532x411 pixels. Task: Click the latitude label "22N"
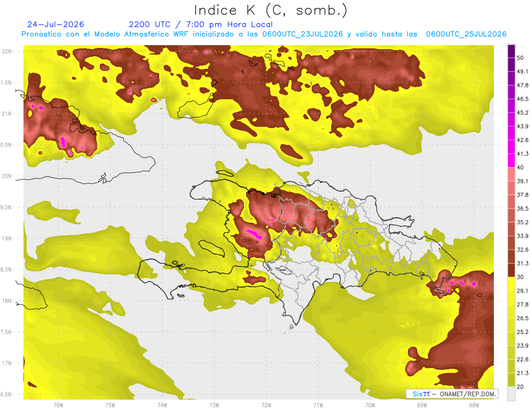(8, 51)
